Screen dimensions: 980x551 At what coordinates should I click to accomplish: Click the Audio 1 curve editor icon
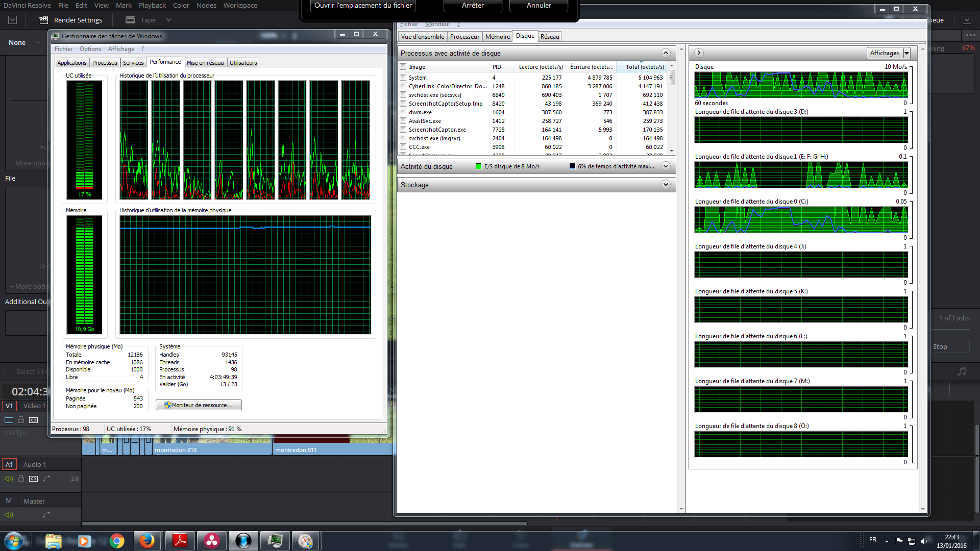tap(46, 479)
